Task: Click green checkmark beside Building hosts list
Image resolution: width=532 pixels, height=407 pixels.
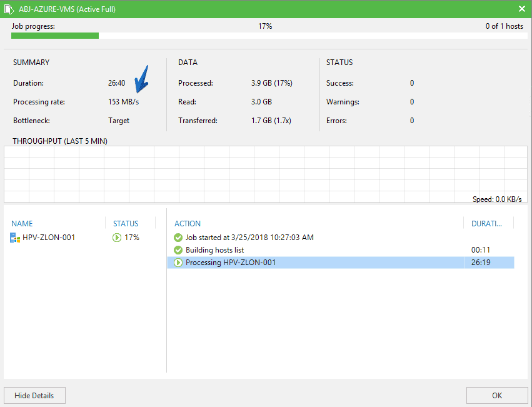Action: [178, 250]
